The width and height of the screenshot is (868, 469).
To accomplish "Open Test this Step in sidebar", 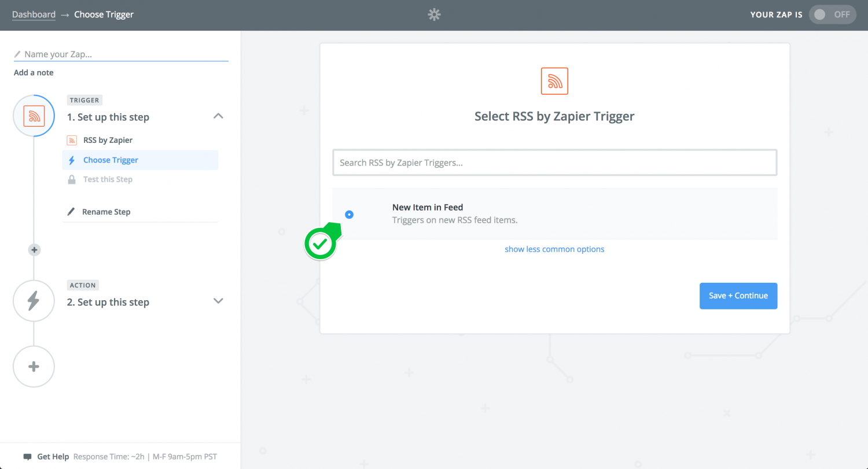I will pos(108,179).
